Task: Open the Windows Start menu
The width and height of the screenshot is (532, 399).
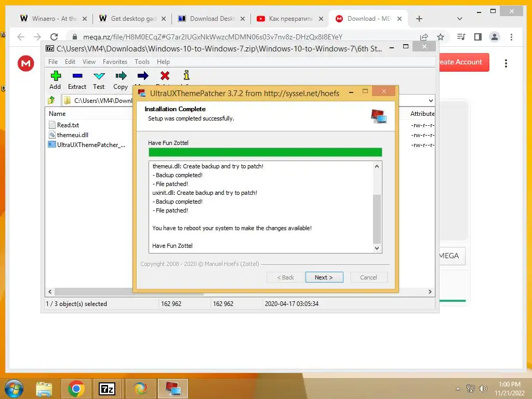Action: [x=14, y=389]
